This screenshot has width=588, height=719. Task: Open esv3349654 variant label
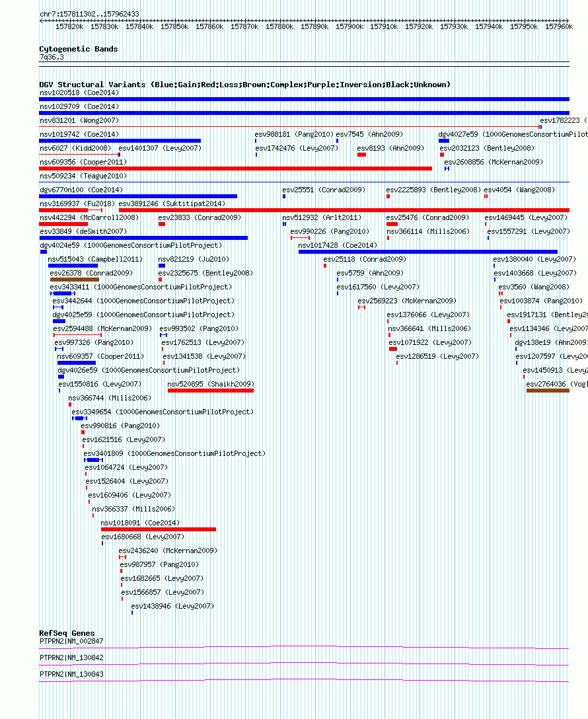pyautogui.click(x=163, y=412)
